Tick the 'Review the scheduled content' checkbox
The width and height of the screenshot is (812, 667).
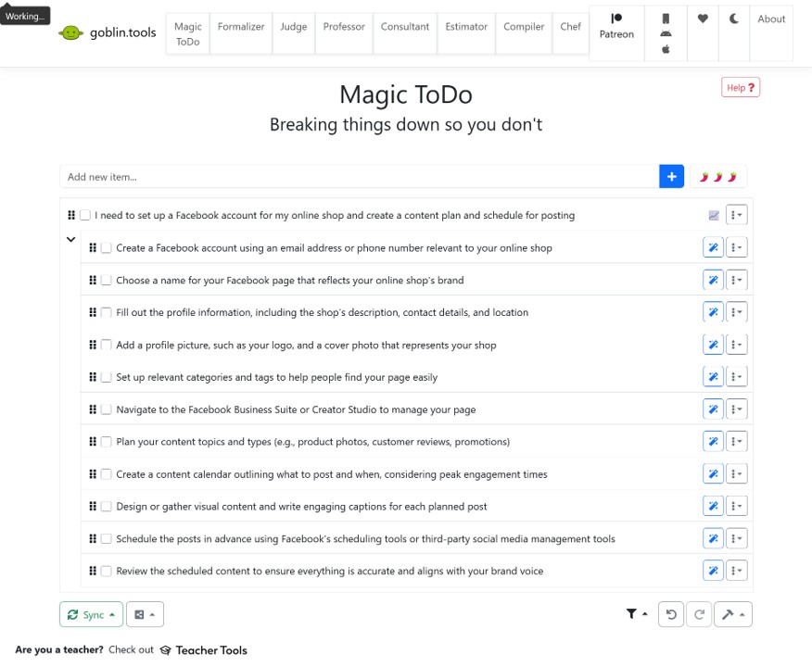pyautogui.click(x=106, y=570)
